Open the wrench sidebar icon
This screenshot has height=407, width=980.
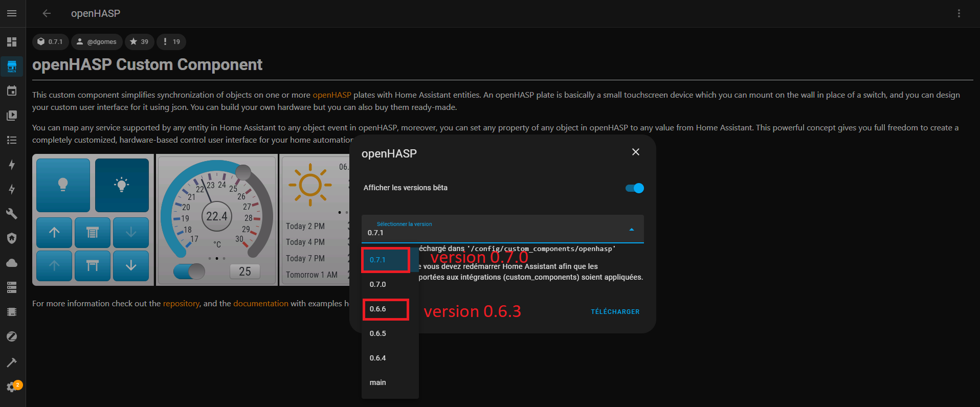pyautogui.click(x=12, y=214)
